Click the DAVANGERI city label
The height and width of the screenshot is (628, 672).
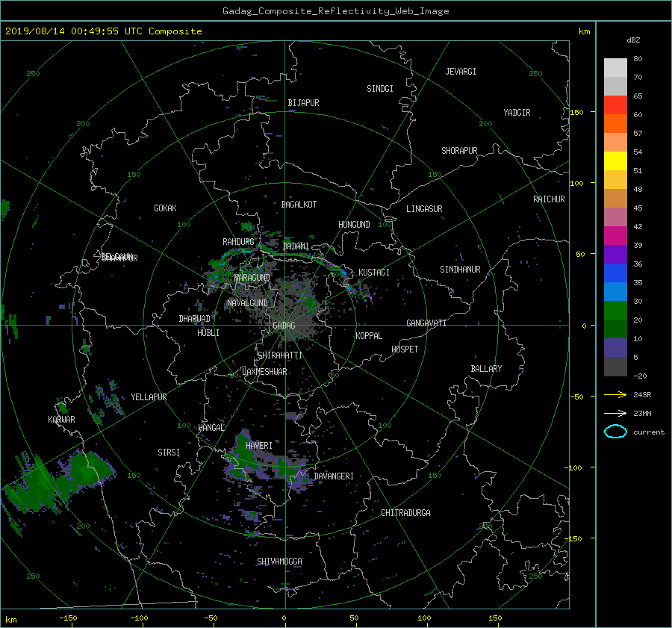click(334, 476)
